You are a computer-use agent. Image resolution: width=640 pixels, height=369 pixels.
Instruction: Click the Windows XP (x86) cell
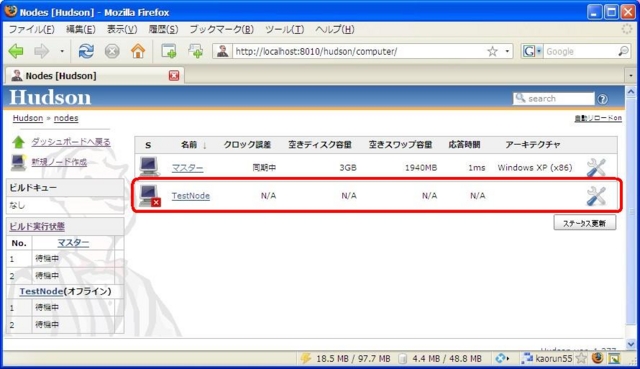point(535,167)
